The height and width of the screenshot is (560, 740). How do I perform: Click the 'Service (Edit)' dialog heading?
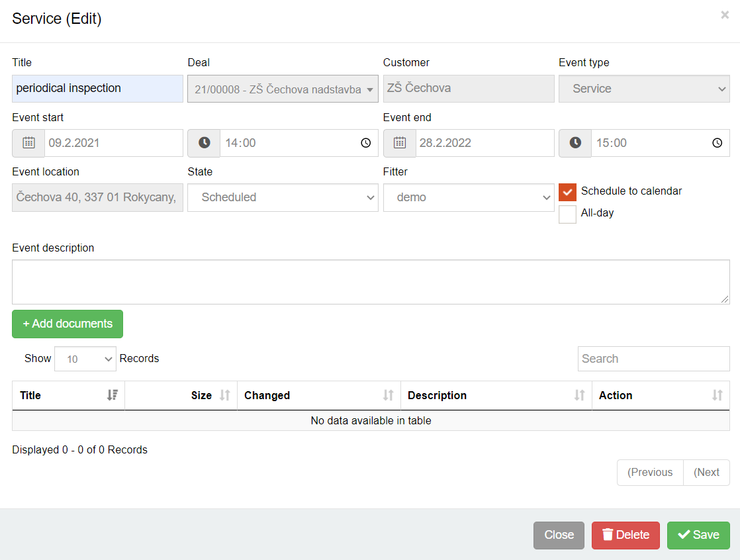click(57, 19)
